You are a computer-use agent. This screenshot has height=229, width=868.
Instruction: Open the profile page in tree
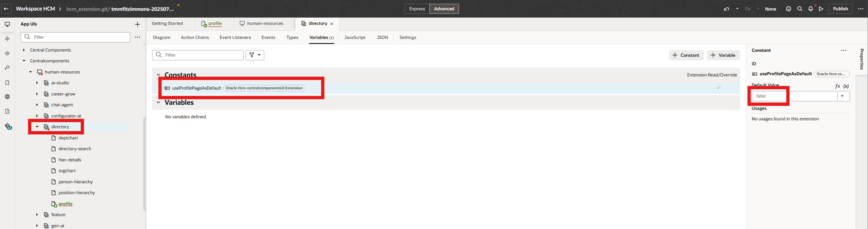pos(65,204)
